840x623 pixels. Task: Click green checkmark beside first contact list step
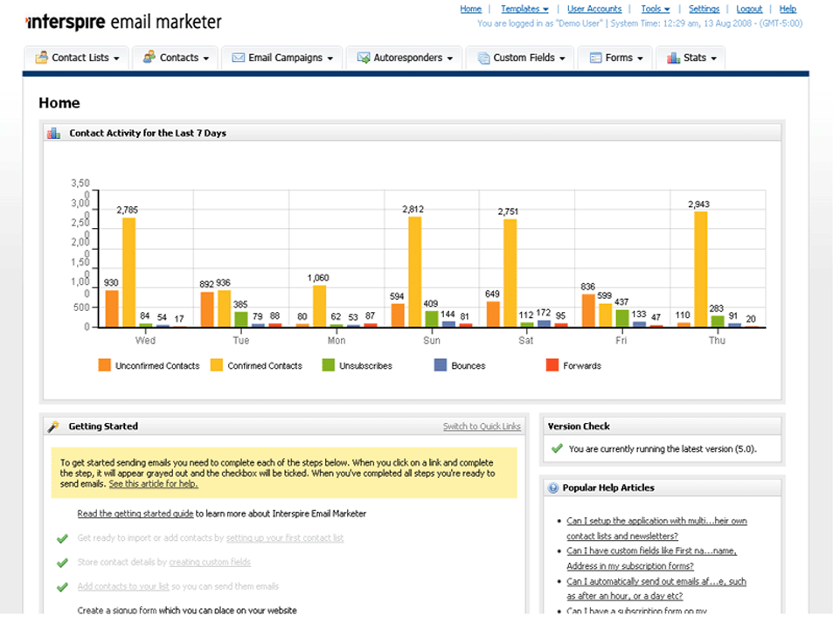click(62, 539)
